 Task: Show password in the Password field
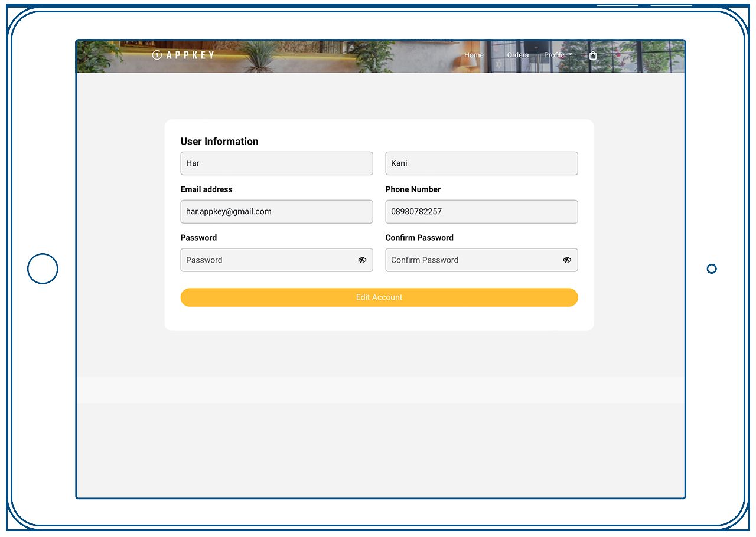click(x=362, y=260)
